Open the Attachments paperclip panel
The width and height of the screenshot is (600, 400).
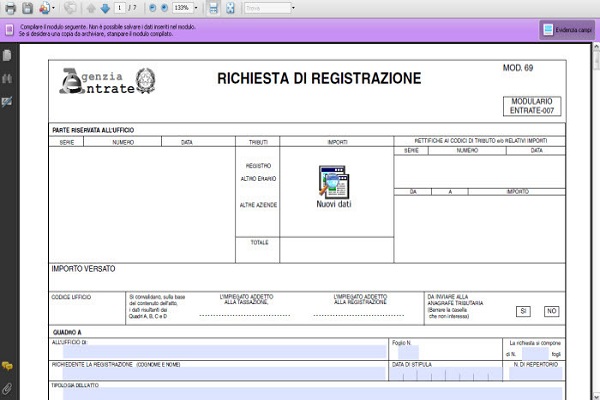[x=7, y=387]
